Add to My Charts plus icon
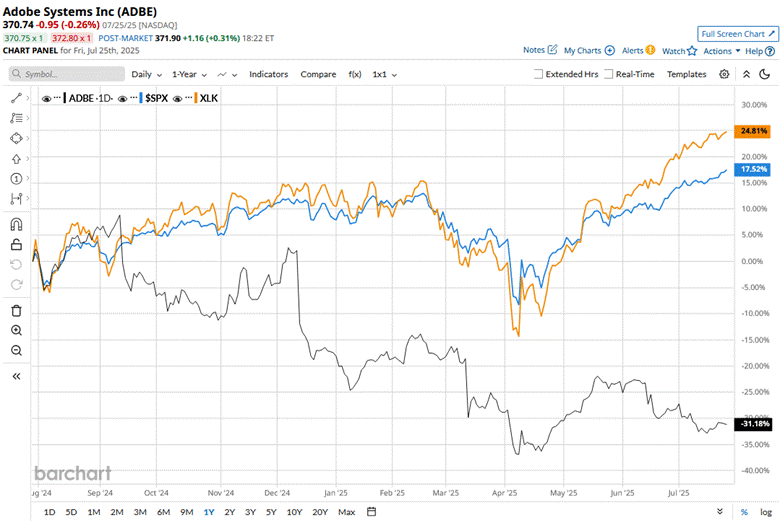The image size is (780, 523). (610, 50)
